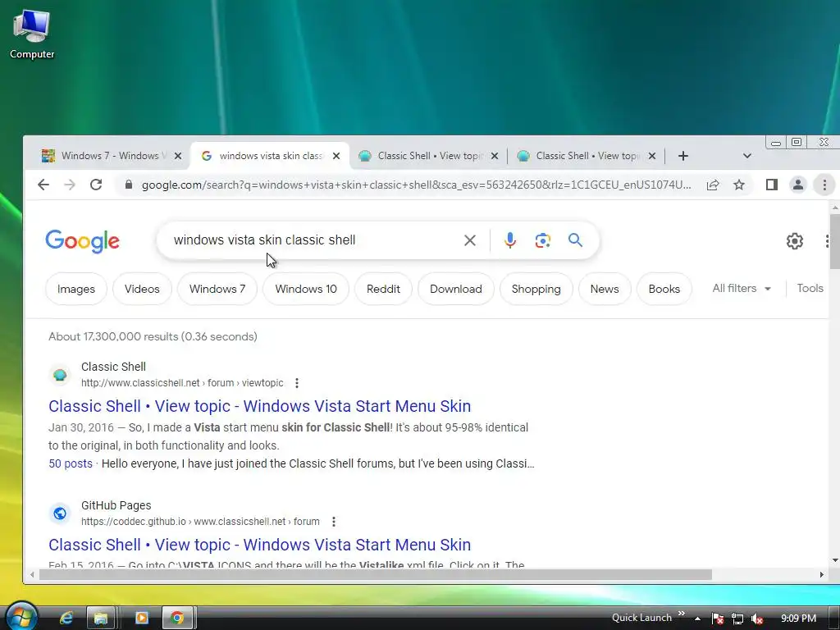Open options for classicshell.net result
The width and height of the screenshot is (840, 630).
tap(297, 383)
